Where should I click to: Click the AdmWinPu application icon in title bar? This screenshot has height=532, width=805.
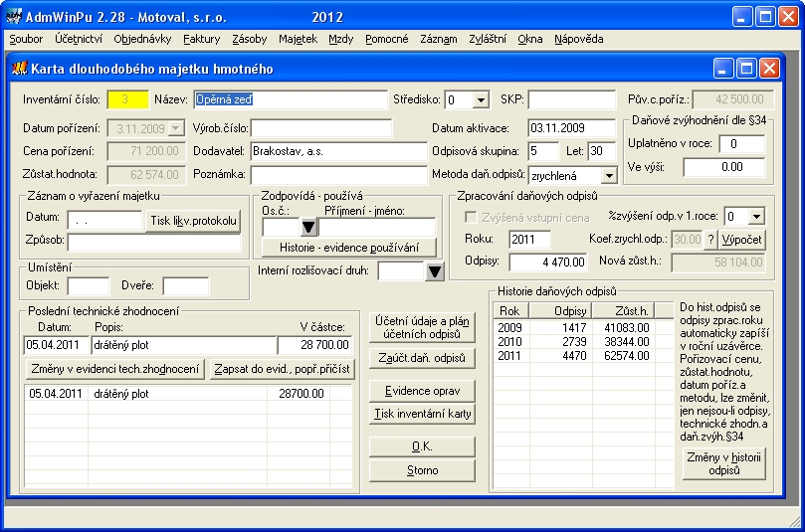(x=14, y=17)
